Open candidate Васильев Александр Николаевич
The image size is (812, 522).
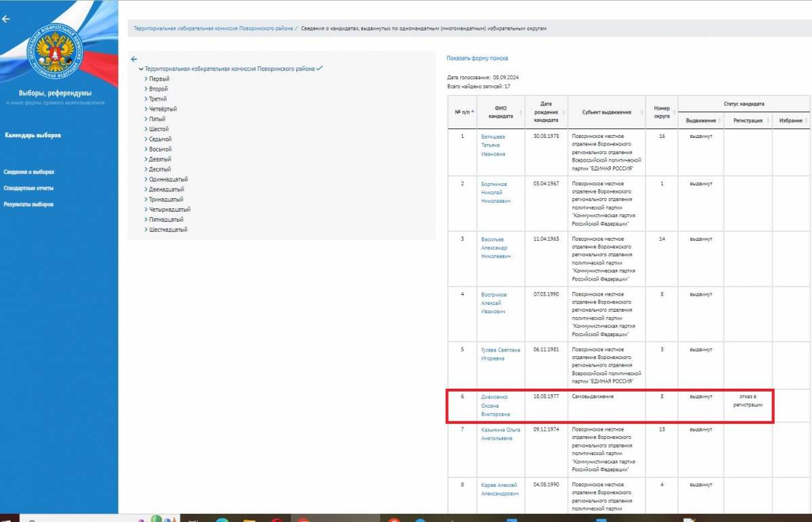point(495,247)
